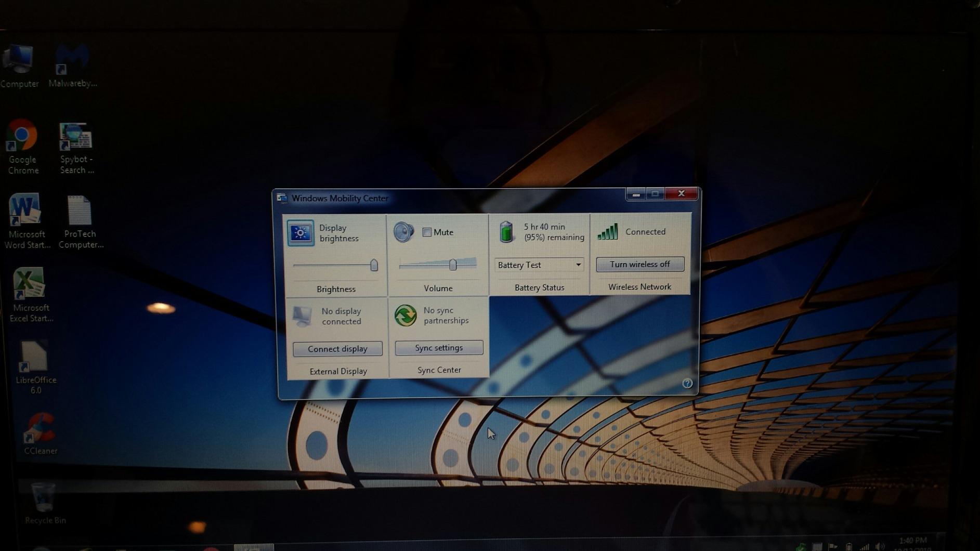Click the Volume speaker icon
The width and height of the screenshot is (980, 551).
coord(403,232)
